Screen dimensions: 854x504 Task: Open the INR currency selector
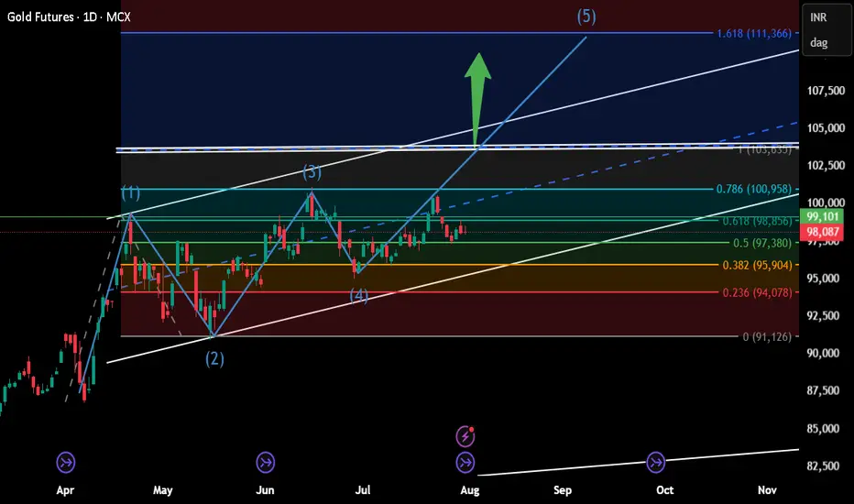[818, 17]
